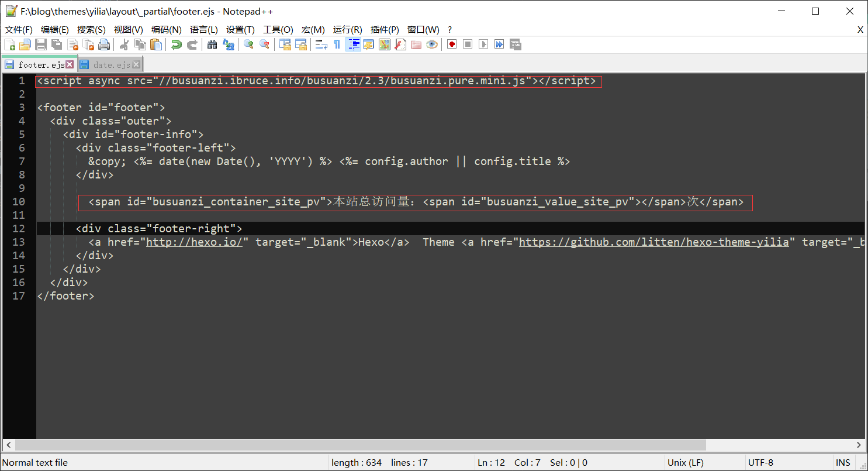The image size is (868, 471).
Task: Start macro recording with the red dot
Action: click(452, 44)
